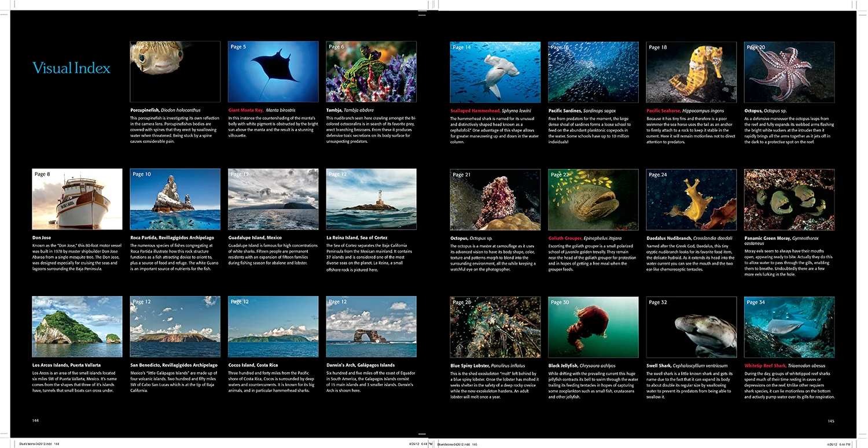Select the 'Cocos Island, Costa Rica' title
The width and height of the screenshot is (868, 448).
click(254, 365)
